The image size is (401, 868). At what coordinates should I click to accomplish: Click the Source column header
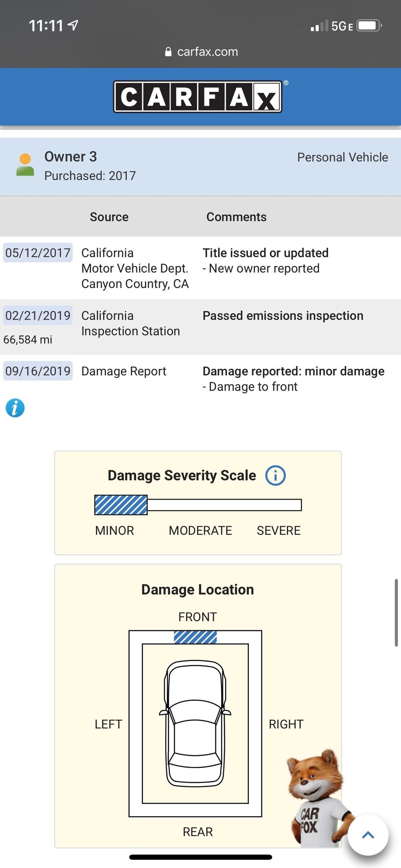click(109, 217)
